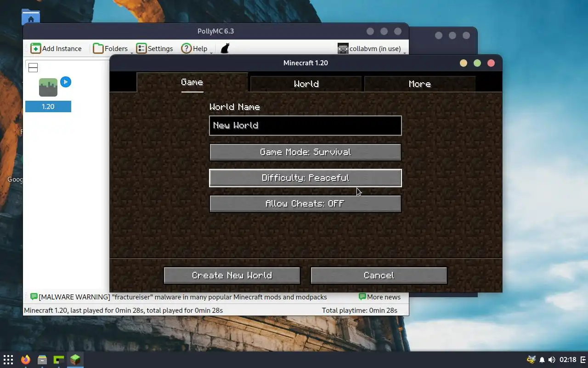Screen dimensions: 588x368
Task: Select the Minecraft grass block taskbar icon
Action: click(x=75, y=360)
